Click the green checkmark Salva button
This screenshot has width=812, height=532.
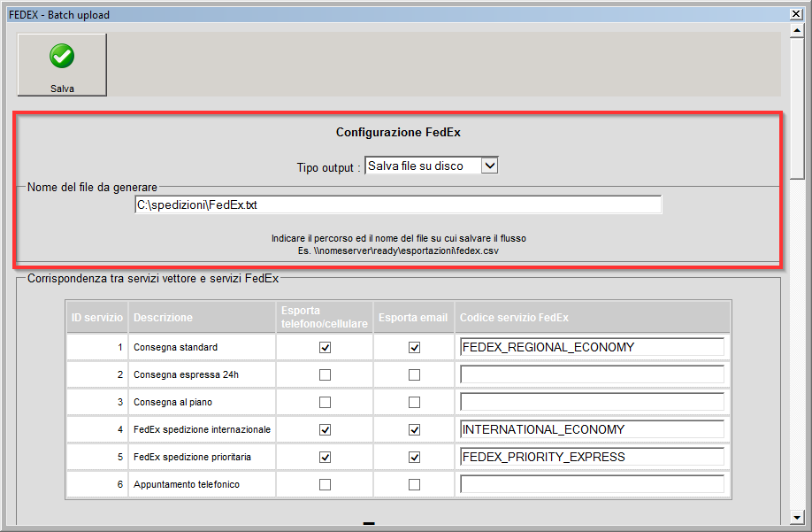(62, 65)
